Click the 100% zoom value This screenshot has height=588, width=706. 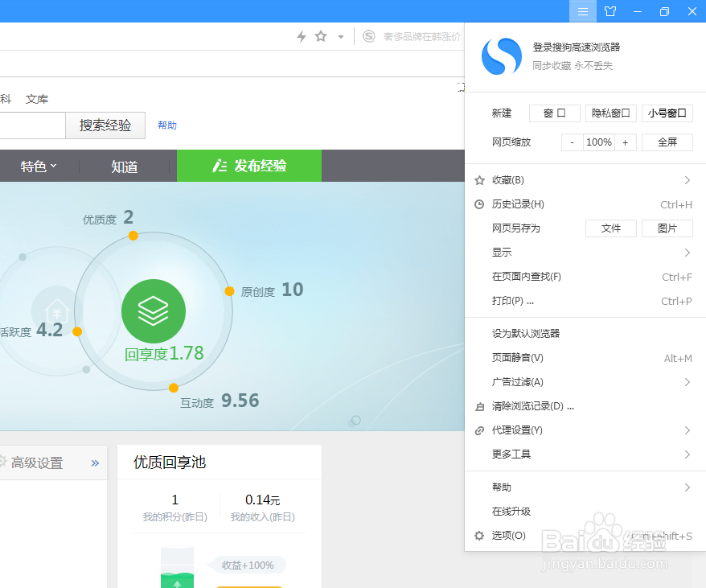click(x=599, y=142)
